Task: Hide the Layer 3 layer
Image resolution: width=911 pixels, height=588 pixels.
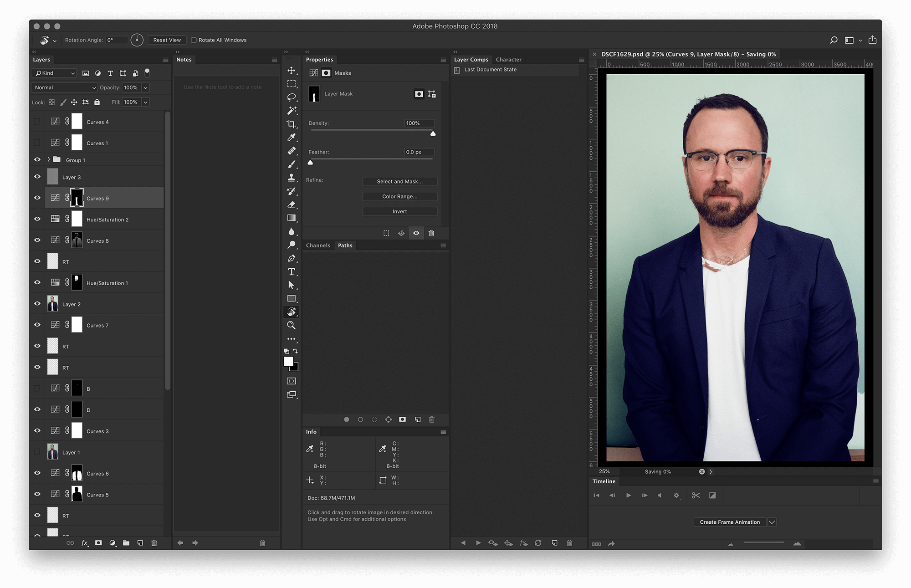Action: 37,177
